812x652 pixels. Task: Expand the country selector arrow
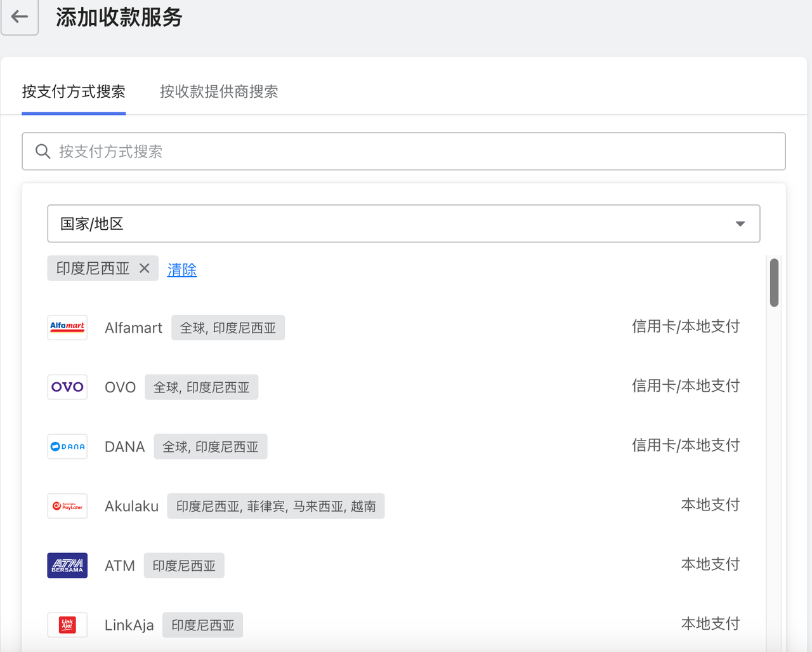[x=740, y=223]
